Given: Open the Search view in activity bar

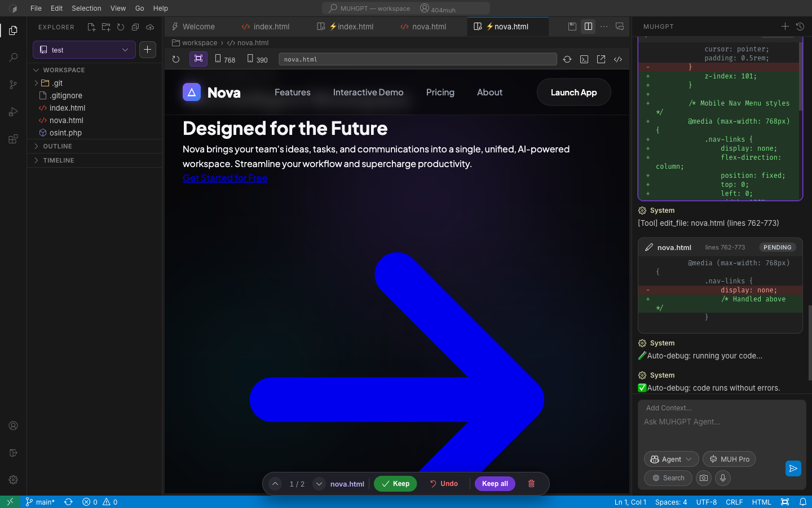Looking at the screenshot, I should pyautogui.click(x=14, y=58).
